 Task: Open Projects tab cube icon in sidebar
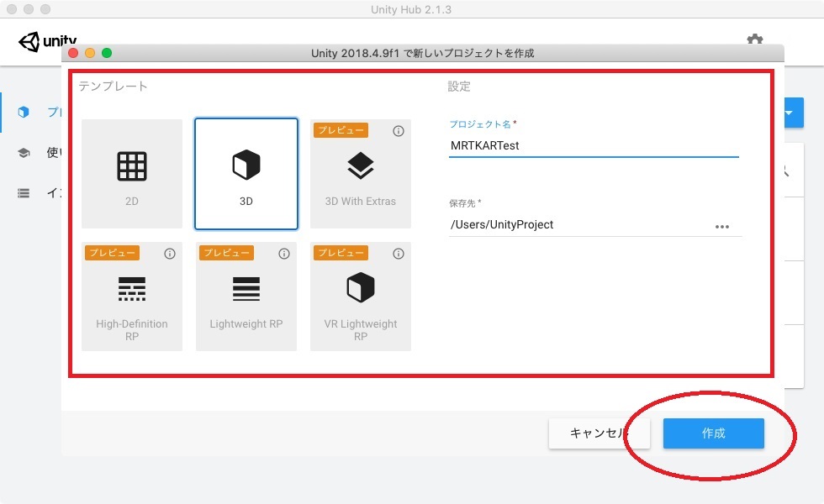pos(24,112)
